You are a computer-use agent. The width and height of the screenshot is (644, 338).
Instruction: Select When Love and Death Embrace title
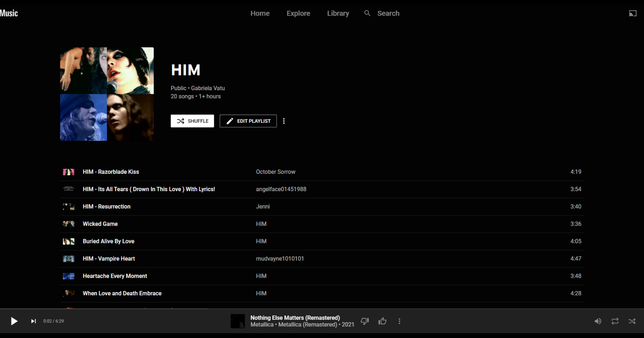[x=122, y=293]
